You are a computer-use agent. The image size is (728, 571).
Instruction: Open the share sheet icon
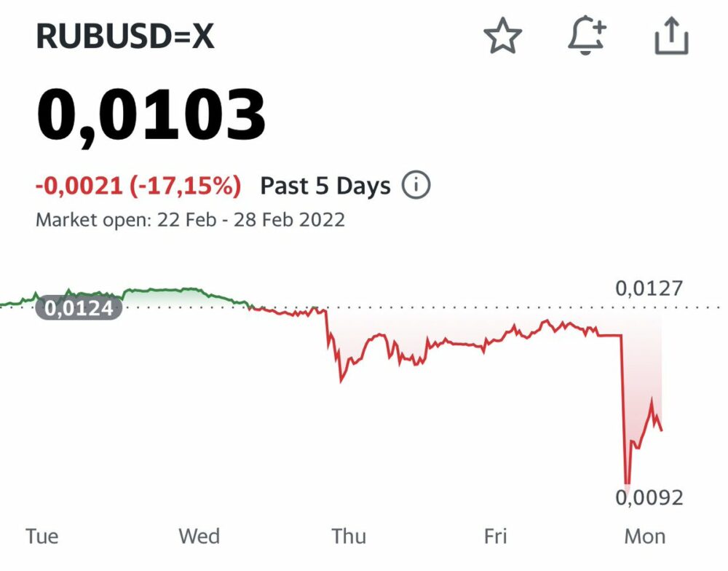(671, 36)
